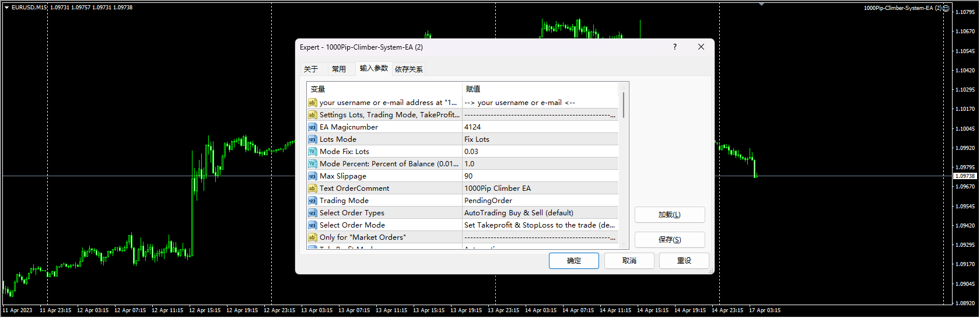The height and width of the screenshot is (318, 980).
Task: Click the icon beside Settings Lots row
Action: point(312,115)
